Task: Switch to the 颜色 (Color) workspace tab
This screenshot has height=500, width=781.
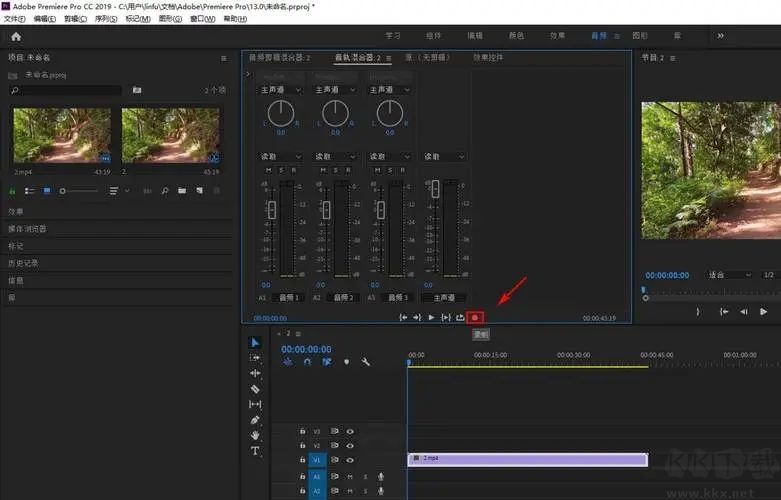Action: (x=516, y=36)
